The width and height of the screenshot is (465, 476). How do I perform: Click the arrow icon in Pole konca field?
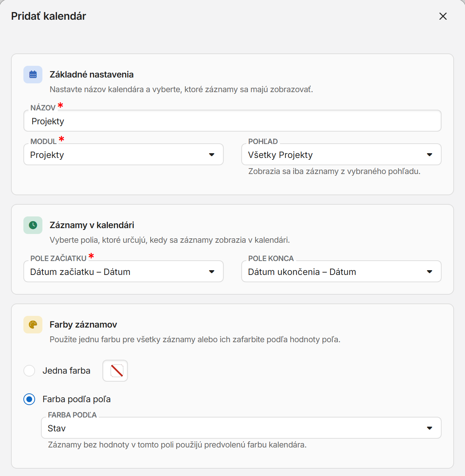(x=430, y=272)
